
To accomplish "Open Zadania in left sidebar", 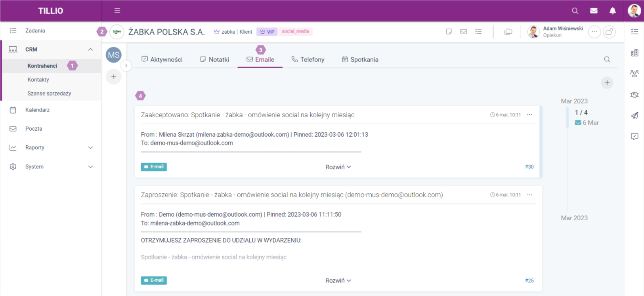I will coord(35,31).
